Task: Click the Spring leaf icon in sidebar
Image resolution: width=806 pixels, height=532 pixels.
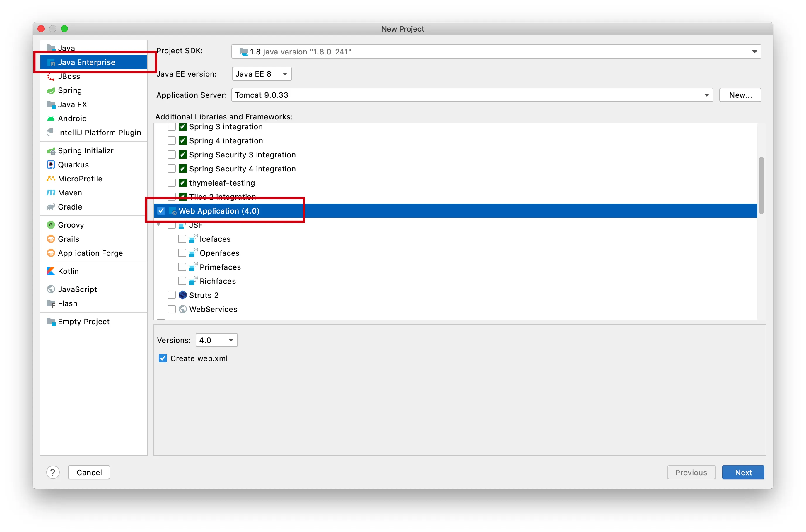Action: [x=51, y=91]
